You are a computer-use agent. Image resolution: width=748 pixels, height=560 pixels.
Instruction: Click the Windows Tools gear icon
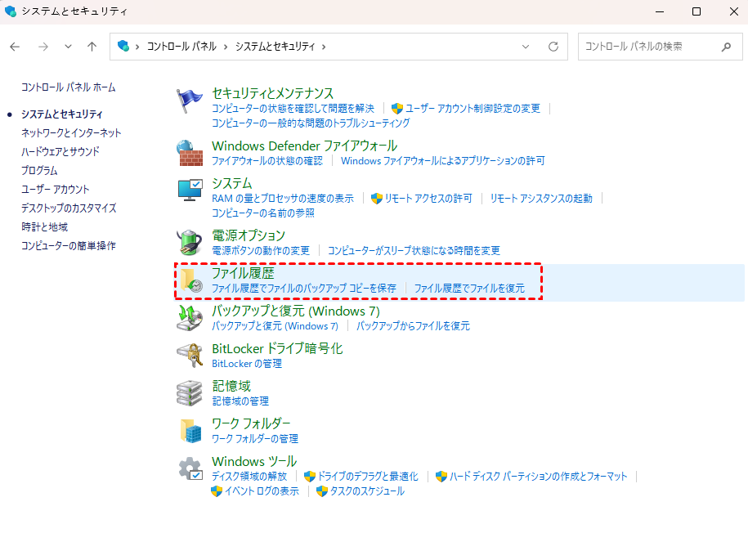click(x=190, y=468)
